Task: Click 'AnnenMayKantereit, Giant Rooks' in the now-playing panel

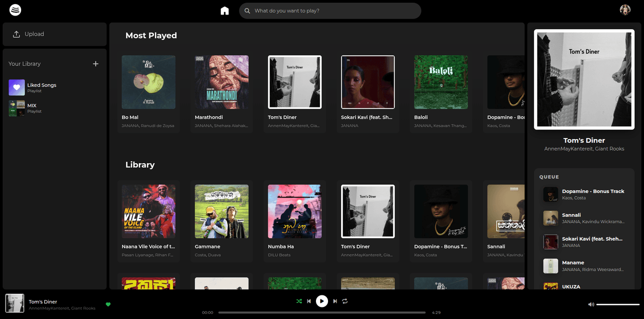Action: point(584,149)
